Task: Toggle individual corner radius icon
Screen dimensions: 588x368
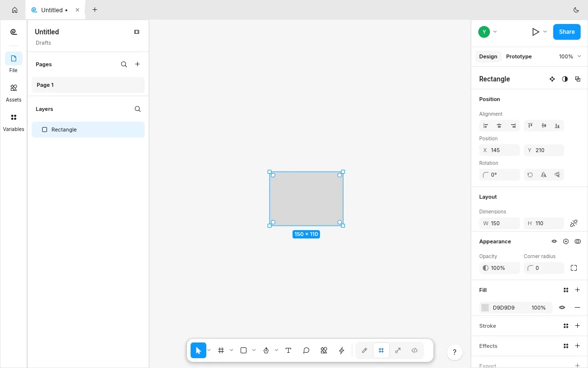Action: pos(574,268)
